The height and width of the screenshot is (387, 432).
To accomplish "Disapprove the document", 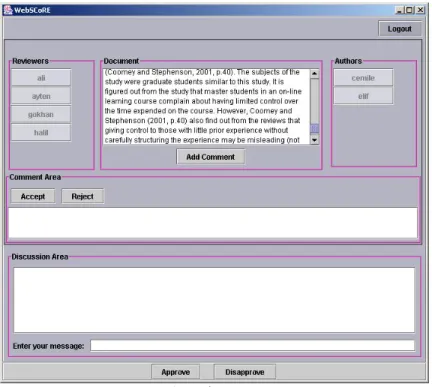I will (245, 372).
